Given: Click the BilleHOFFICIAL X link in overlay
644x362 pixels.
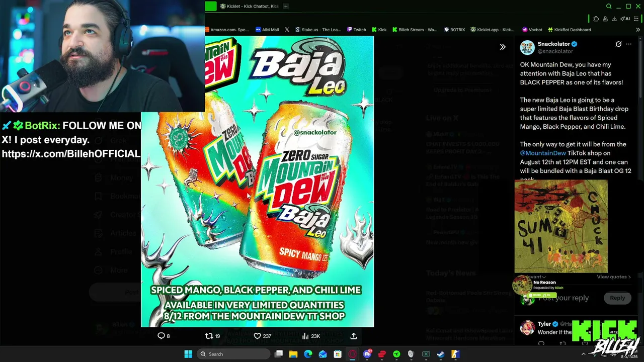Looking at the screenshot, I should pyautogui.click(x=71, y=154).
